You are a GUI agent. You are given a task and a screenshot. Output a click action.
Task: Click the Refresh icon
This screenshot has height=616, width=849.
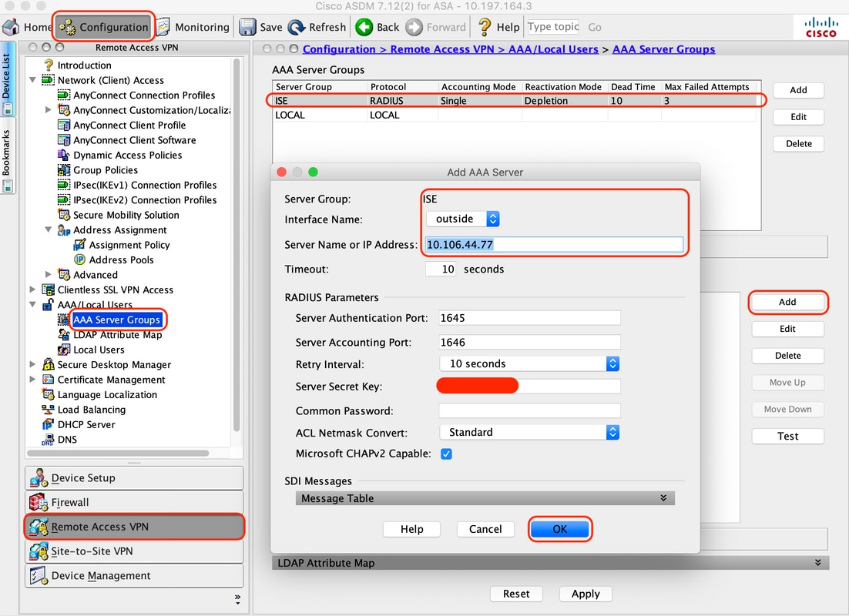click(297, 27)
